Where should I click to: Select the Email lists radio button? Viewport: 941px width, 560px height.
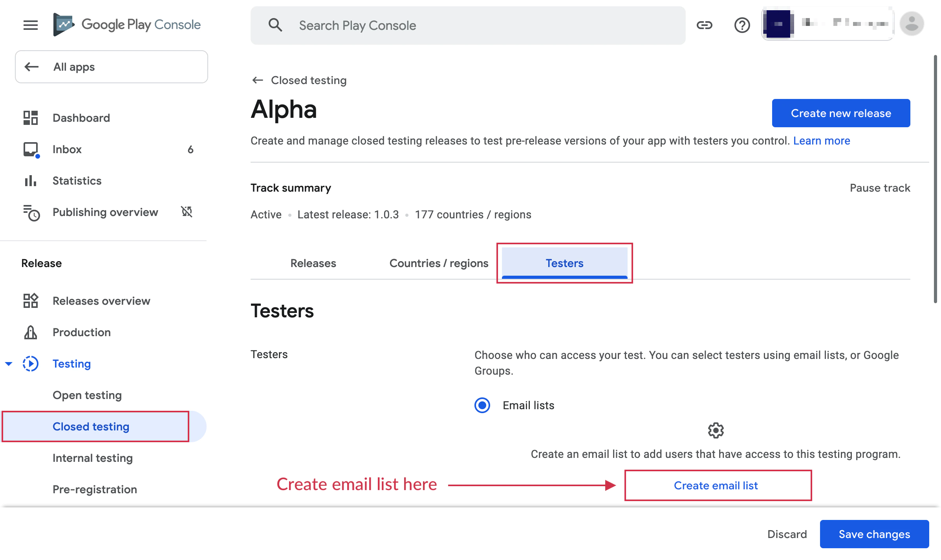(x=481, y=405)
